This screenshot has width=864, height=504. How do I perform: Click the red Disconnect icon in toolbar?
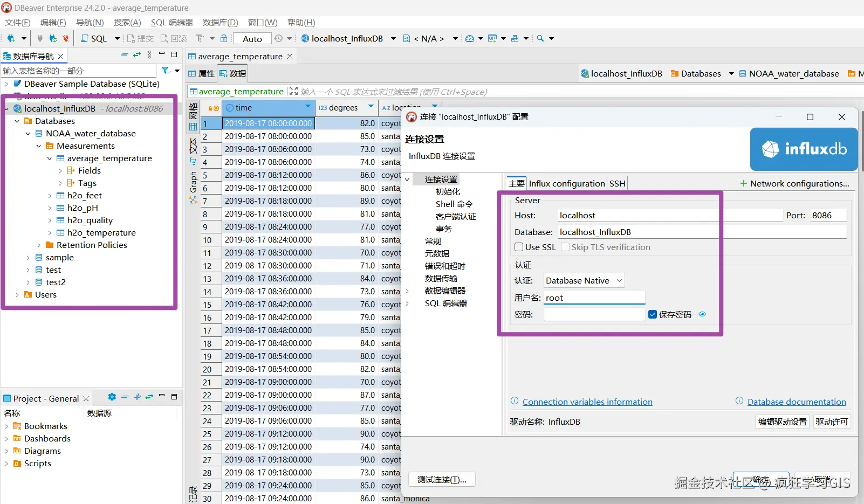point(66,38)
